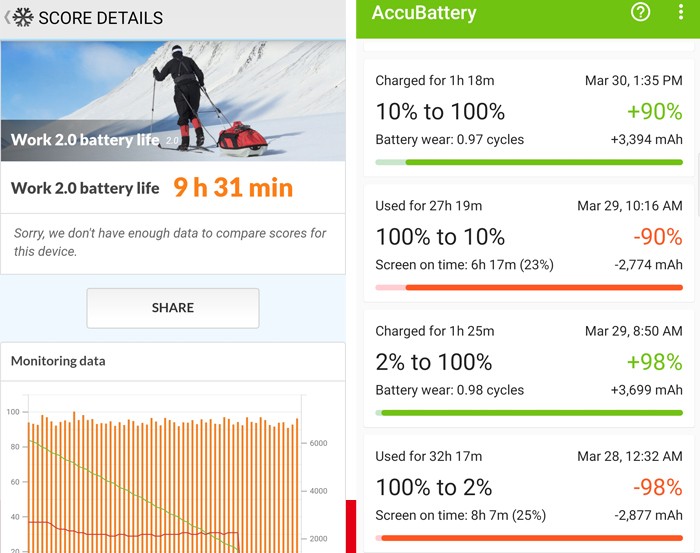Open the Mar 30 charged 10% to 100% entry
700x553 pixels.
click(x=529, y=118)
